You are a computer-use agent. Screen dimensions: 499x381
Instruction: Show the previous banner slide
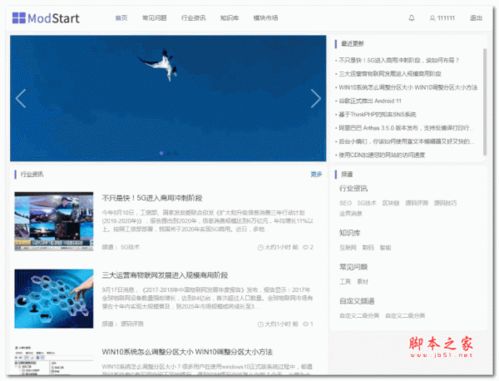point(21,98)
